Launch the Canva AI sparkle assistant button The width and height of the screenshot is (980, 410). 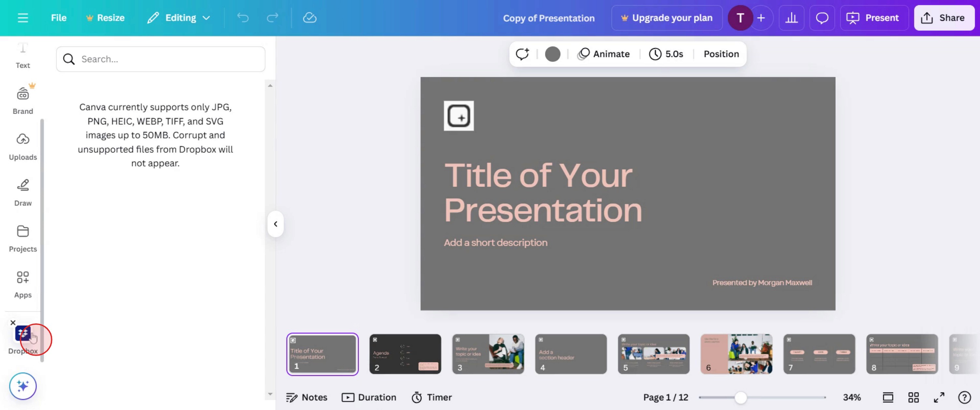click(x=23, y=386)
